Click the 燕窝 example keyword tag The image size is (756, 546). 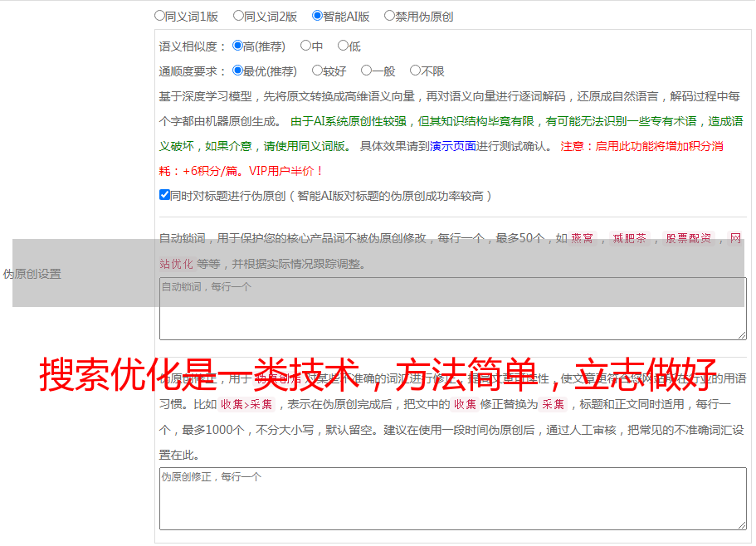pyautogui.click(x=583, y=239)
